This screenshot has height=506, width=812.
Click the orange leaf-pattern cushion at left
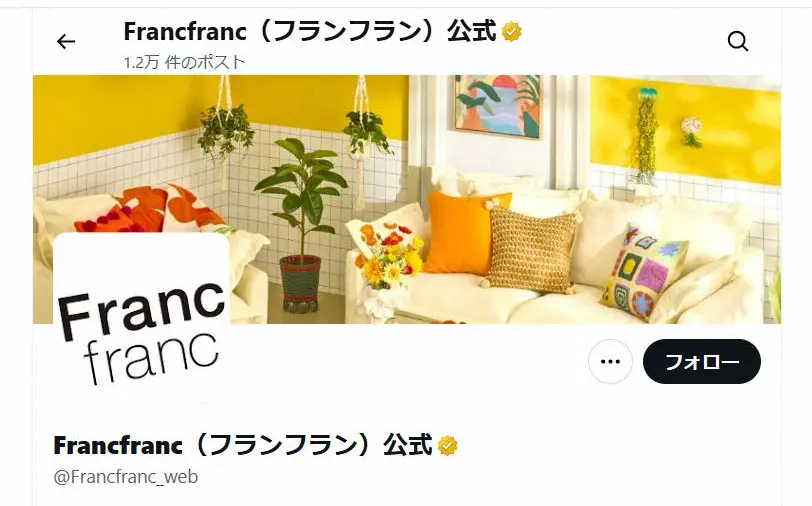(151, 209)
